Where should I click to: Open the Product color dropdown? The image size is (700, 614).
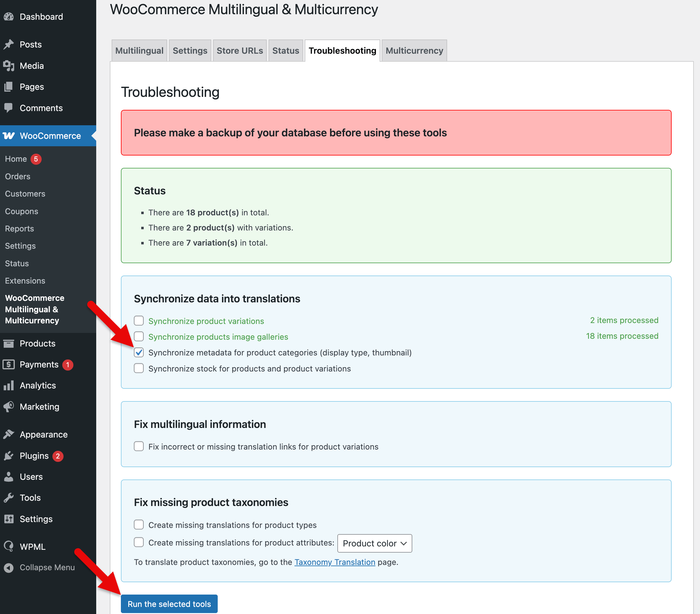[375, 543]
